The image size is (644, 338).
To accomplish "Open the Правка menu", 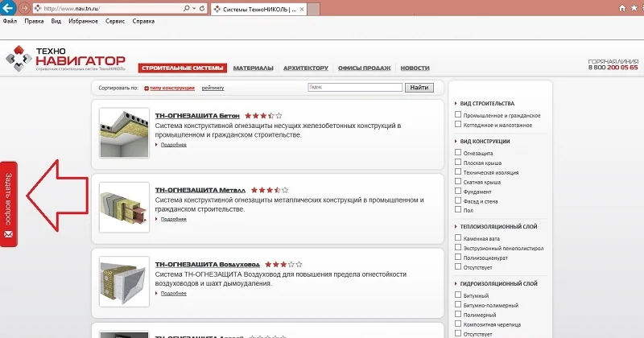I will click(34, 21).
